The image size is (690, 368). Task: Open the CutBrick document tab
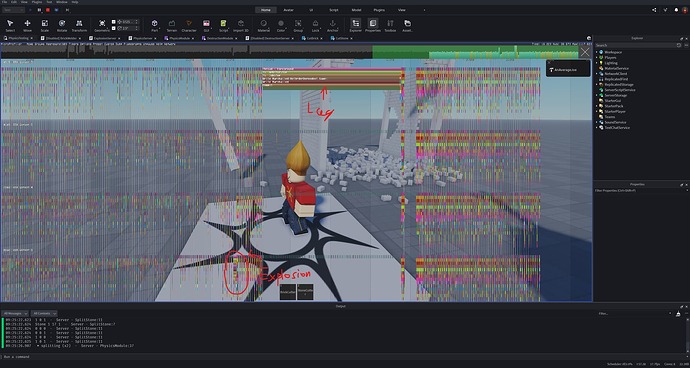(312, 38)
